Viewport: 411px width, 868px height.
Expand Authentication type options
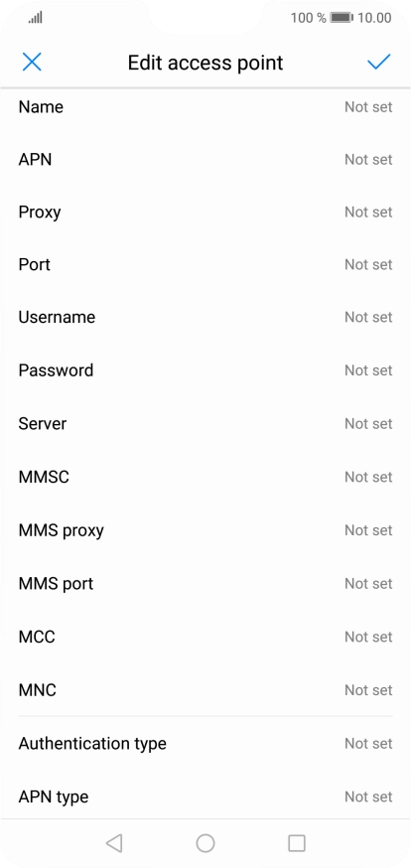coord(205,744)
